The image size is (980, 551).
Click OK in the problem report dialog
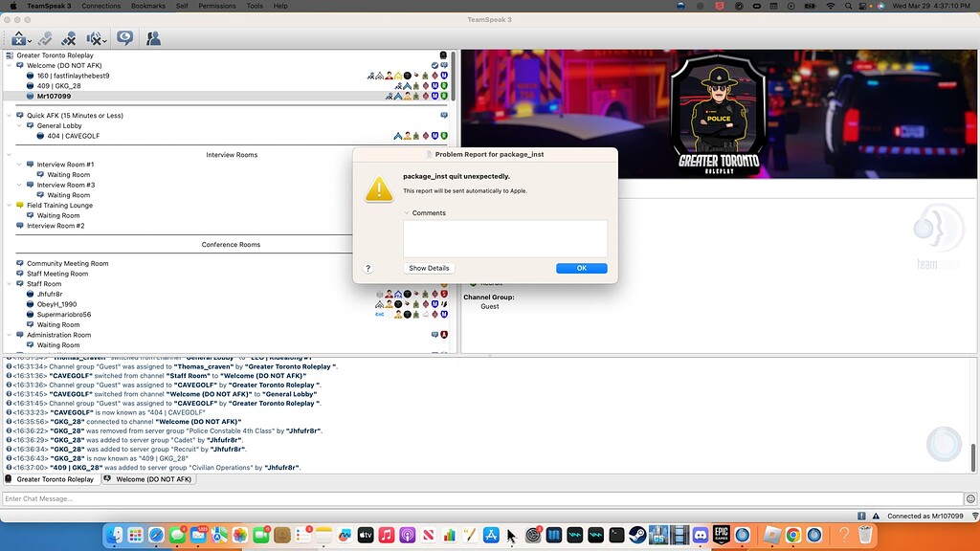point(581,268)
